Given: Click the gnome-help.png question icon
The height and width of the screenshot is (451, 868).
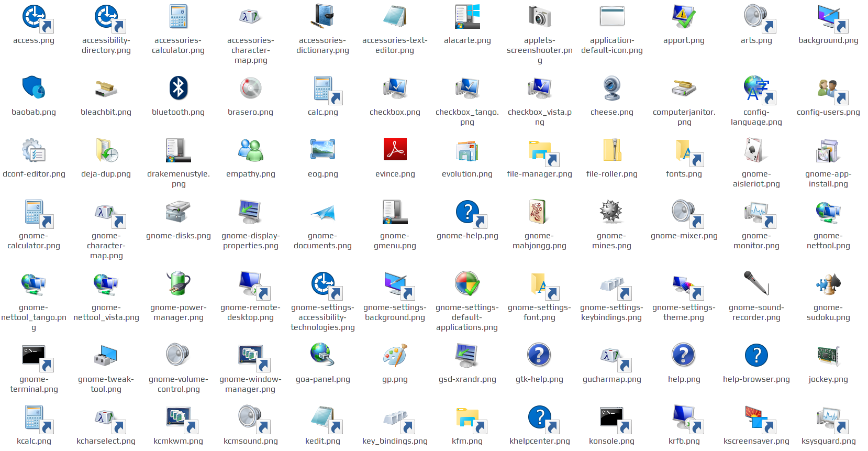Looking at the screenshot, I should (x=471, y=214).
